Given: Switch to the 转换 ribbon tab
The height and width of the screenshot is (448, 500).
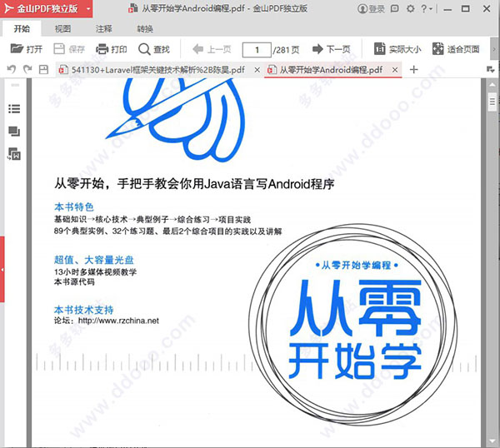Looking at the screenshot, I should coord(145,28).
